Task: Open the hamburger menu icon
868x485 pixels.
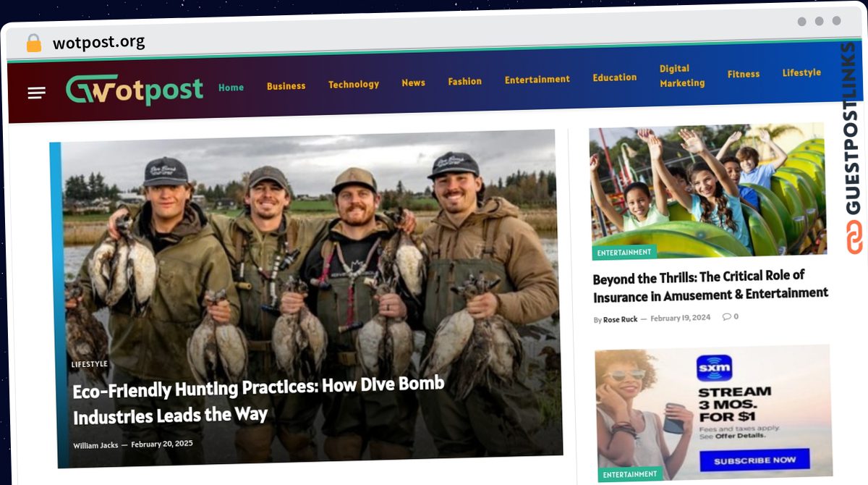Action: pyautogui.click(x=36, y=93)
